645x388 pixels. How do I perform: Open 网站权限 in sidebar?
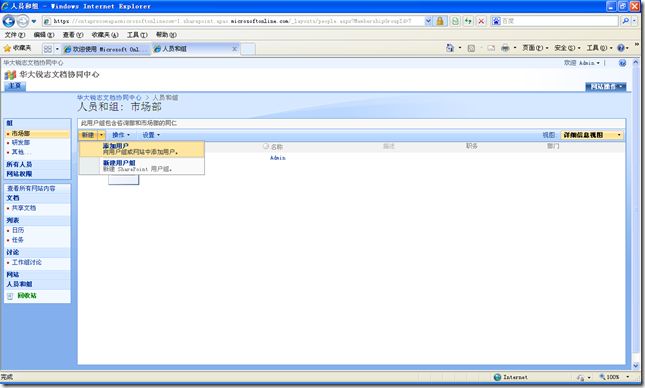(19, 174)
